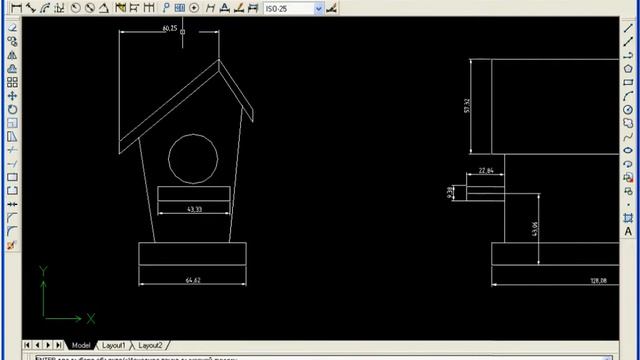640x360 pixels.
Task: Select the Rotate tool
Action: (12, 109)
